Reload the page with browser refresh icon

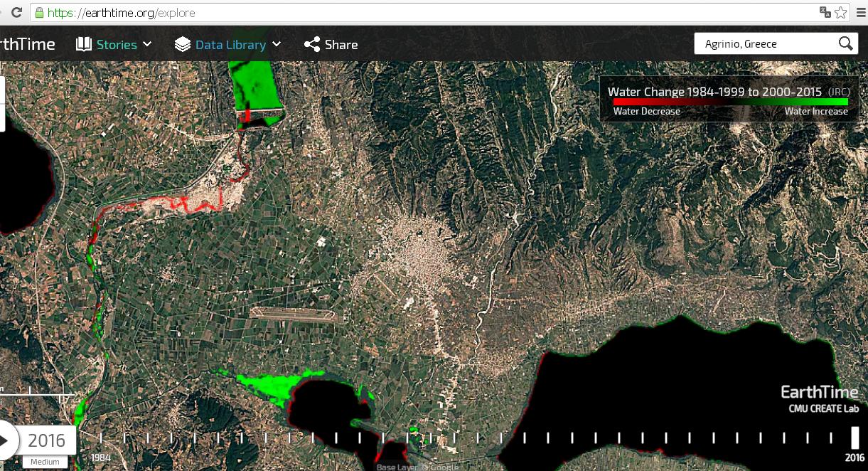(16, 13)
